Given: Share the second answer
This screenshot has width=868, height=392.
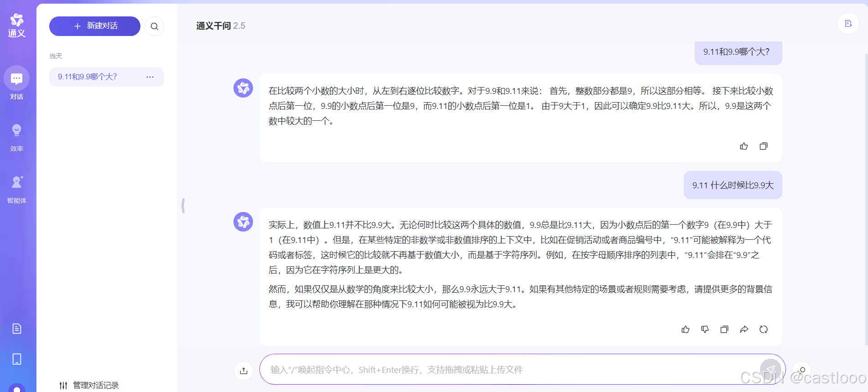Looking at the screenshot, I should tap(744, 330).
